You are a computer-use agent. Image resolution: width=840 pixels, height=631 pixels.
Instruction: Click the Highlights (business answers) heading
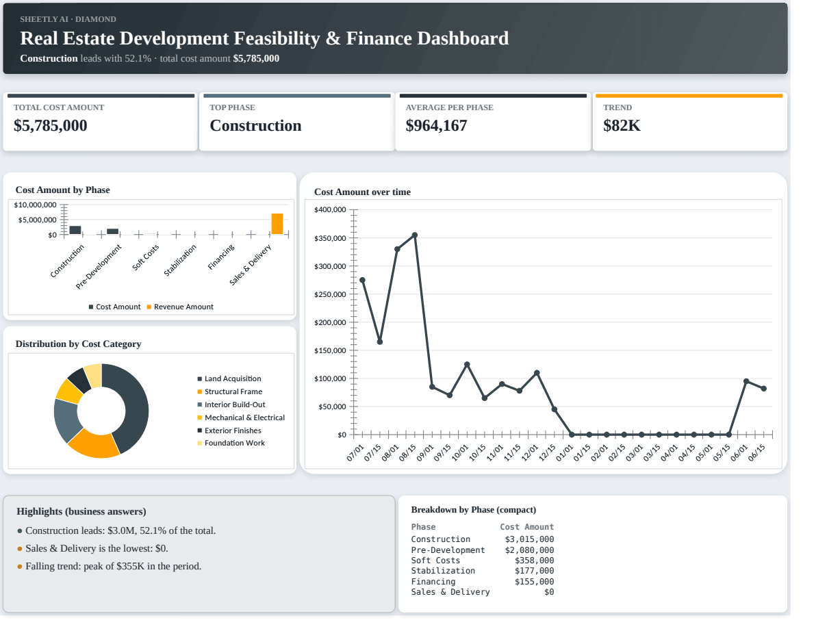pyautogui.click(x=81, y=511)
